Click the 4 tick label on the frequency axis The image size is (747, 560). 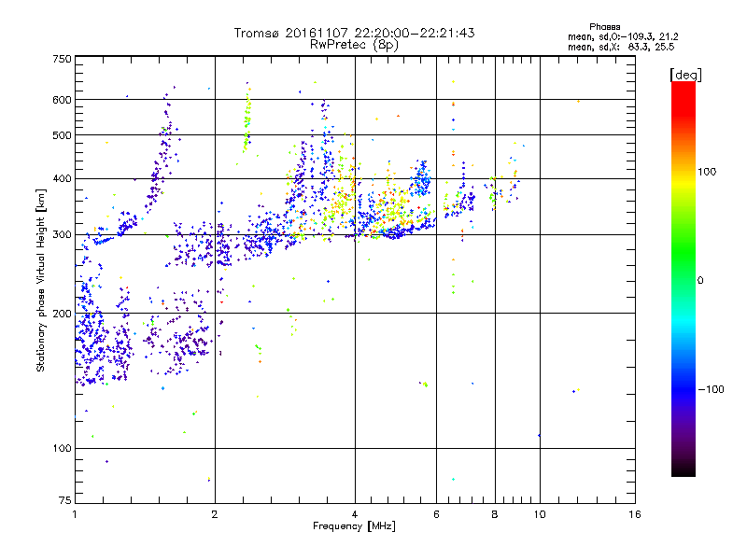[x=355, y=515]
